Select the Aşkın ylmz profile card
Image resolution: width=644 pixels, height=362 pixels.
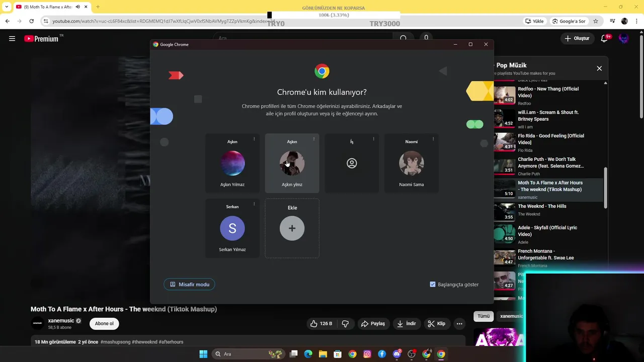point(292,163)
